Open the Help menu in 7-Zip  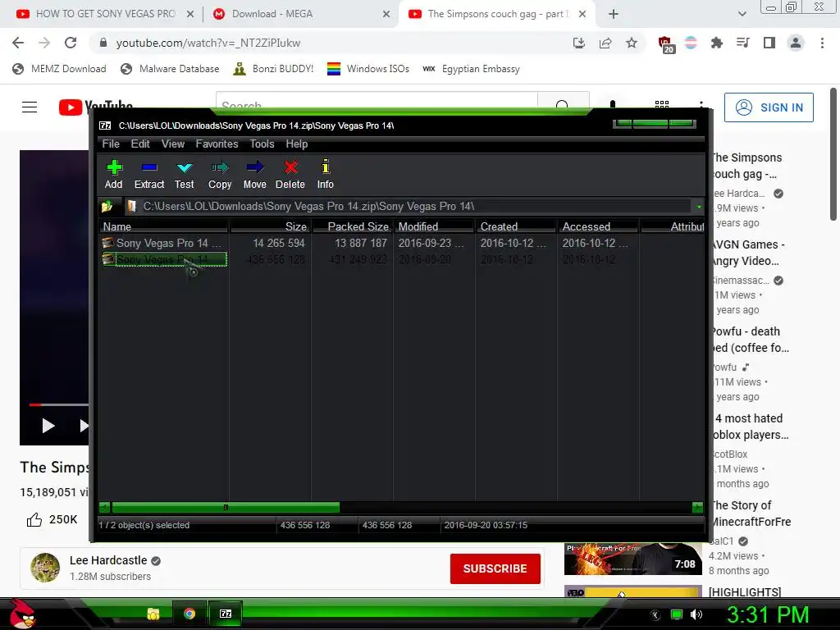(297, 144)
